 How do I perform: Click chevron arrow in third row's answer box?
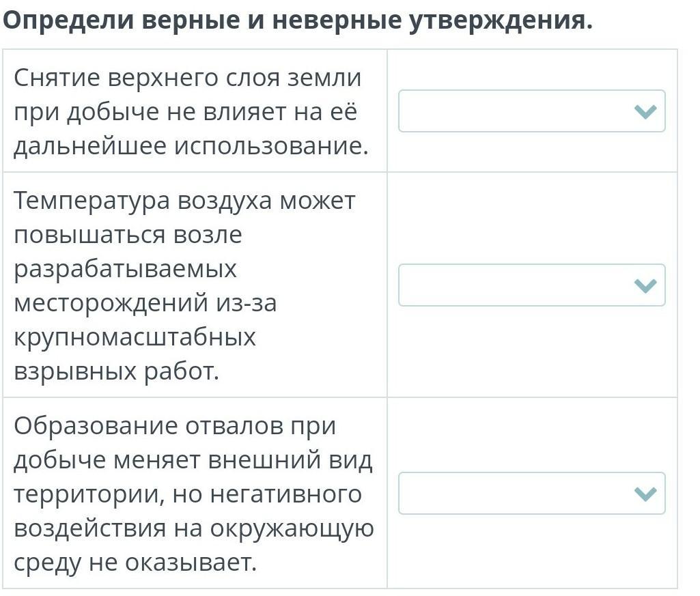[x=645, y=494]
